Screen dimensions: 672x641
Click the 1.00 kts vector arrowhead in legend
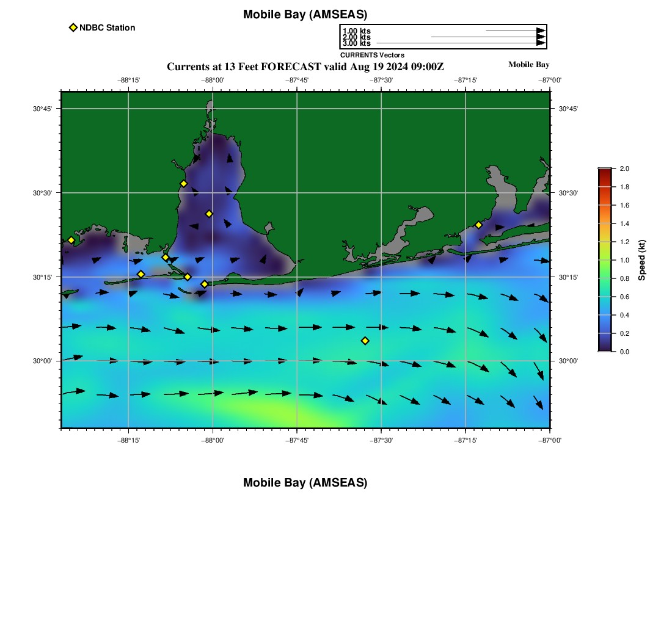[541, 31]
